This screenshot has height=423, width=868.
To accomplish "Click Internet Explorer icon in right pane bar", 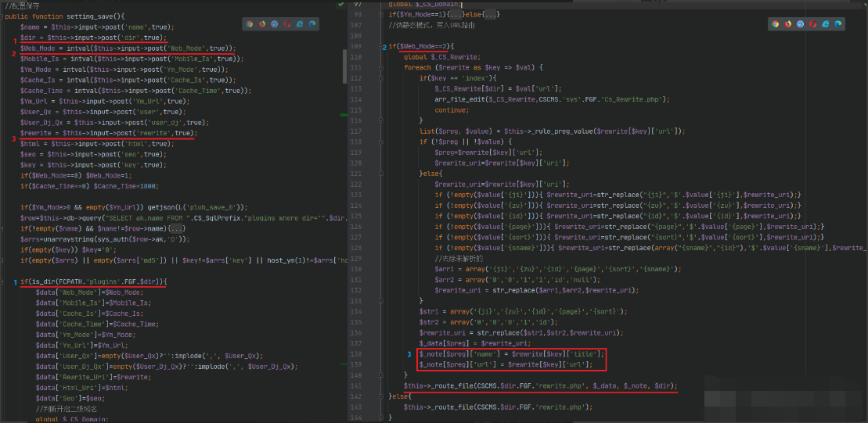I will point(826,23).
